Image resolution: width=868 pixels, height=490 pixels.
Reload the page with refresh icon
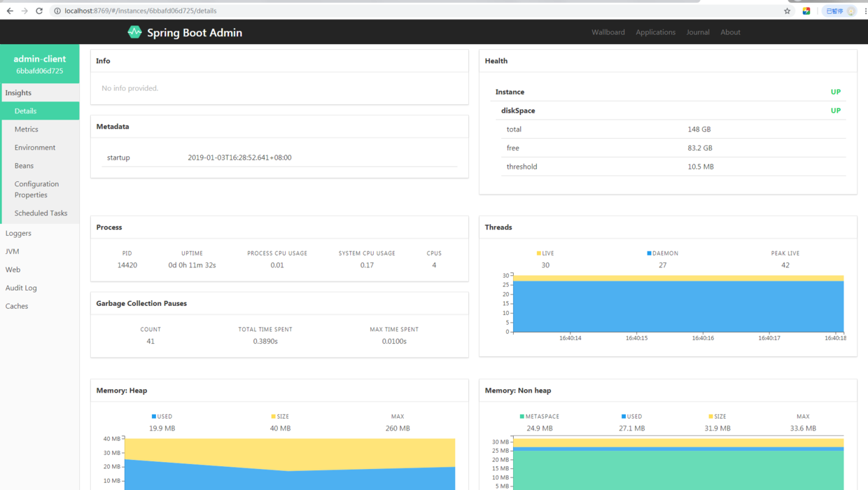pos(39,11)
